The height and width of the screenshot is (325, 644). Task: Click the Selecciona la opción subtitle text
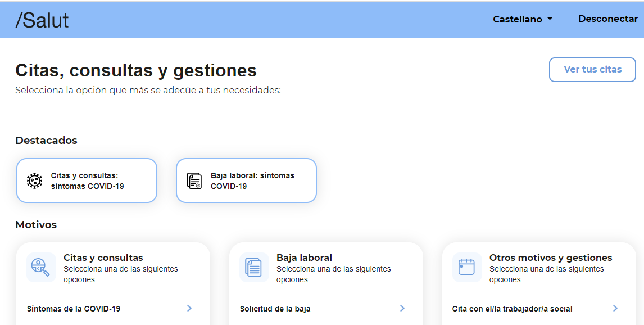(148, 91)
